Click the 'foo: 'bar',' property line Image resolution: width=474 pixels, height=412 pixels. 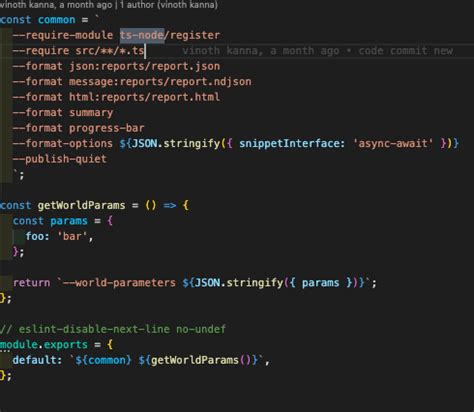click(x=59, y=236)
